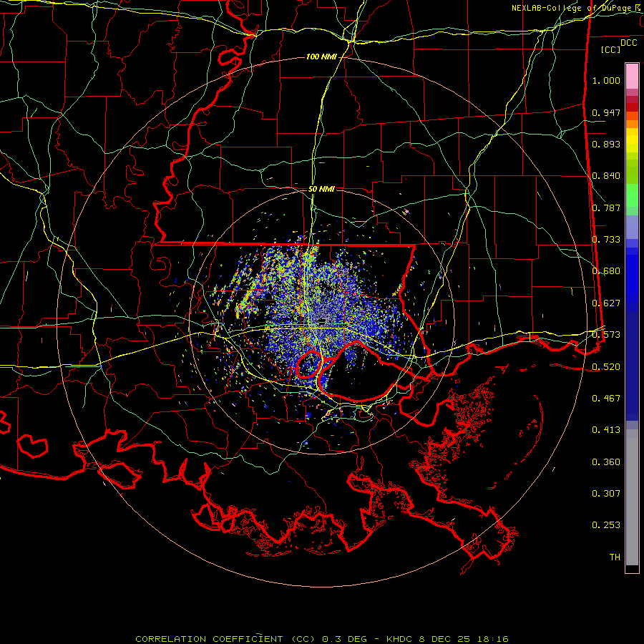Image resolution: width=644 pixels, height=644 pixels.
Task: Click the [CC] legend unit label
Action: click(x=611, y=49)
